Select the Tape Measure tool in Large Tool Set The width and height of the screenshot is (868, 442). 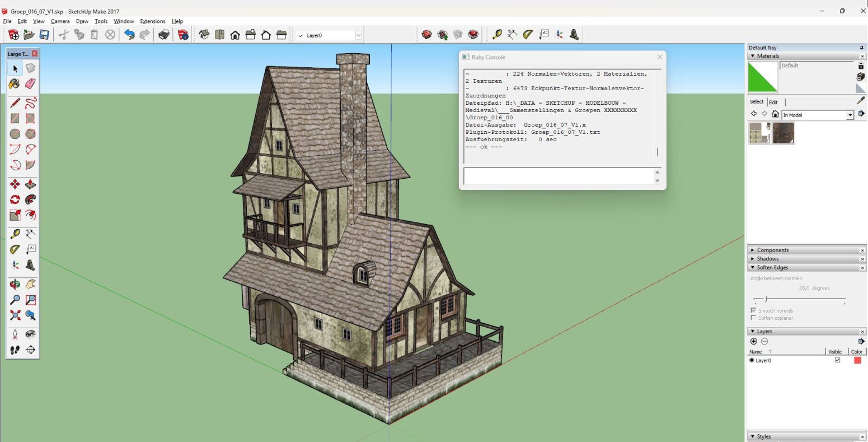[x=15, y=234]
